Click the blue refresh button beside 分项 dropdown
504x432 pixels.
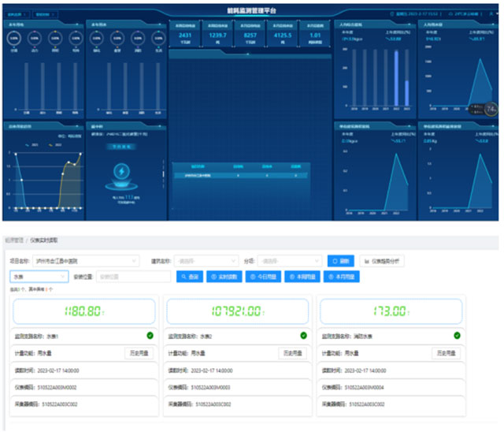pos(341,261)
